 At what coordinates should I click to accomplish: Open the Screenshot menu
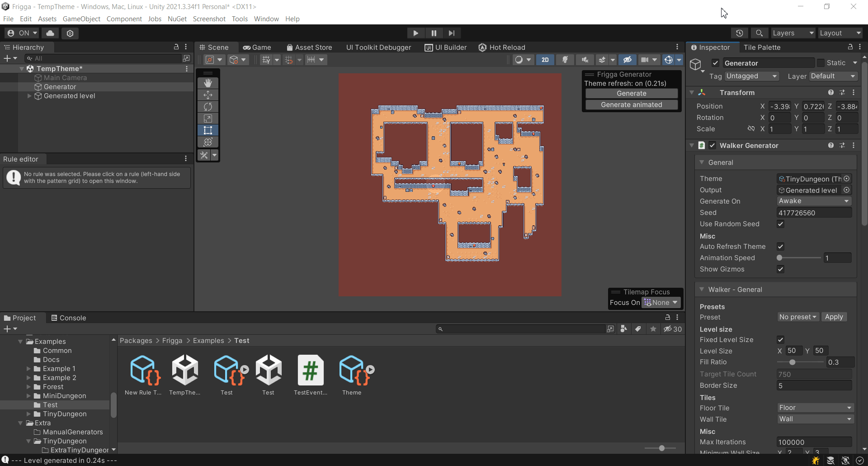pos(209,19)
